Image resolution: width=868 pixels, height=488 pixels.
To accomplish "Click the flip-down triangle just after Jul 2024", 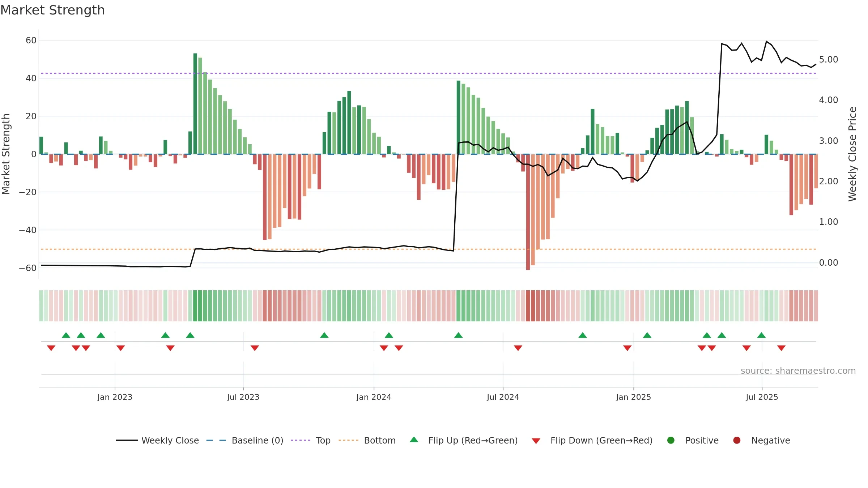I will 518,348.
